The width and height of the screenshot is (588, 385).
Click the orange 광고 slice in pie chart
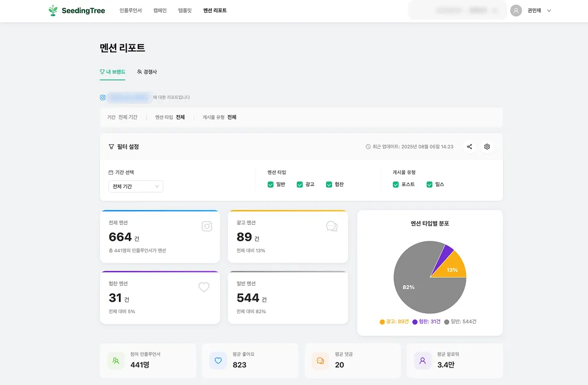click(454, 265)
